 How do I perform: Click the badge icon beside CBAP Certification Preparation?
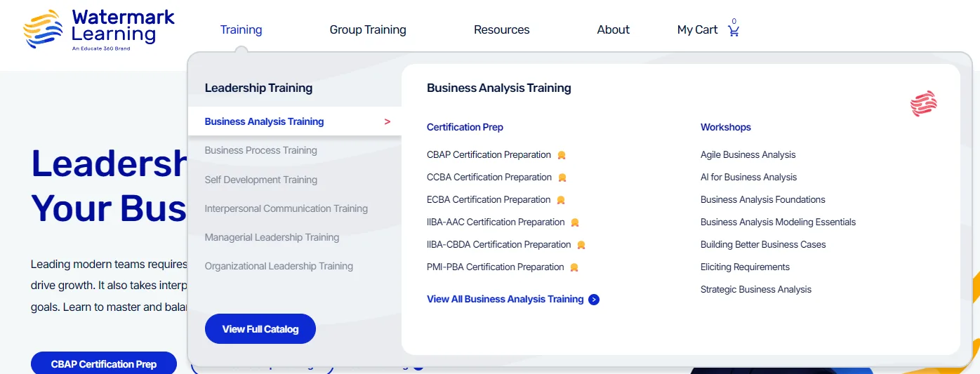click(562, 155)
